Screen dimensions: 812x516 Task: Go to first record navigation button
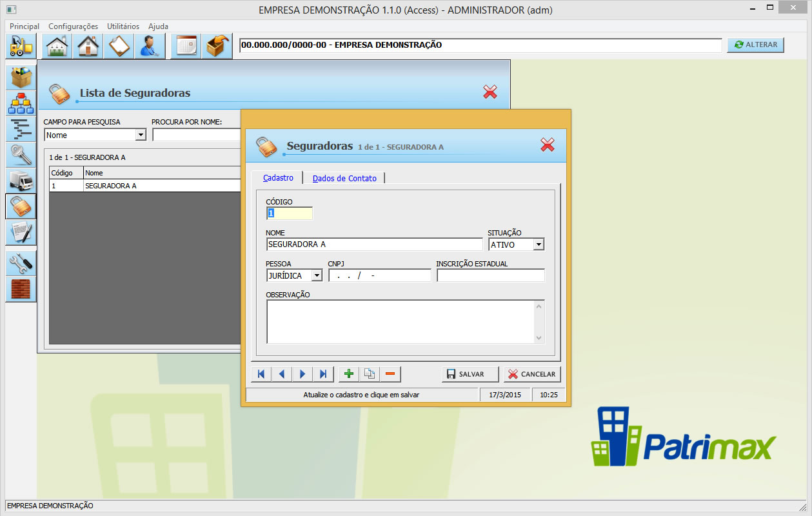pos(261,374)
